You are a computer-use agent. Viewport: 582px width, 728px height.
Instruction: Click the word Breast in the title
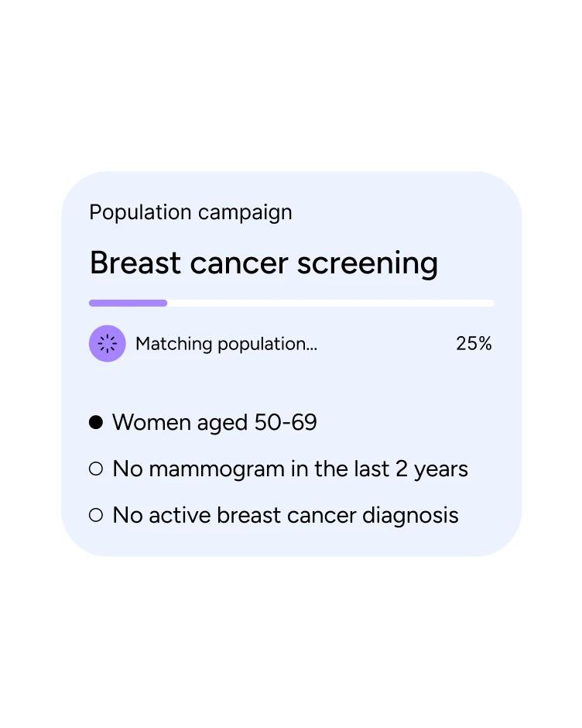pyautogui.click(x=135, y=263)
